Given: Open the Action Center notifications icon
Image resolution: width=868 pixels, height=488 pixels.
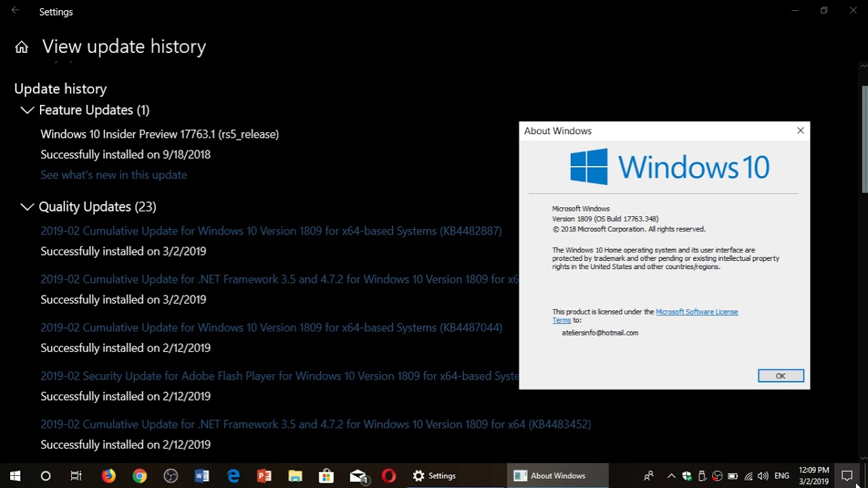Looking at the screenshot, I should [x=847, y=476].
